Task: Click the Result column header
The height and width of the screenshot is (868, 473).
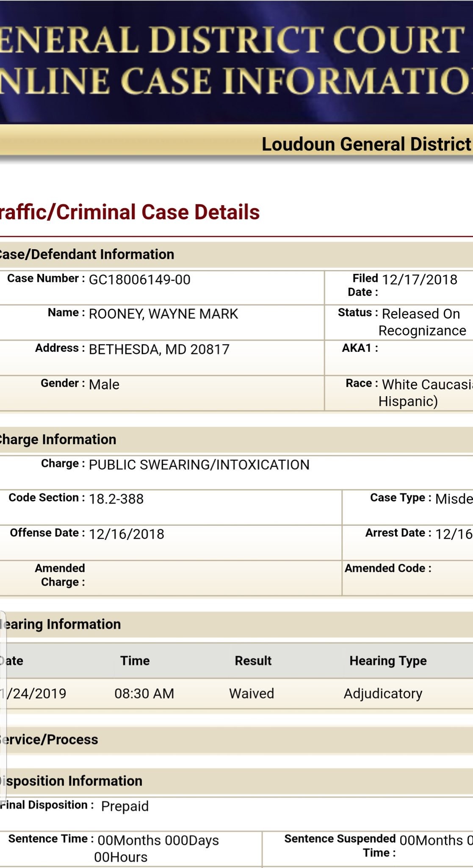Action: (x=253, y=661)
